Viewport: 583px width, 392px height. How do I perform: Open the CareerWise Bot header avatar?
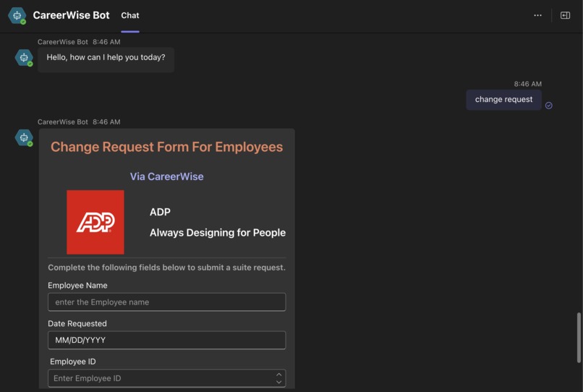(17, 16)
